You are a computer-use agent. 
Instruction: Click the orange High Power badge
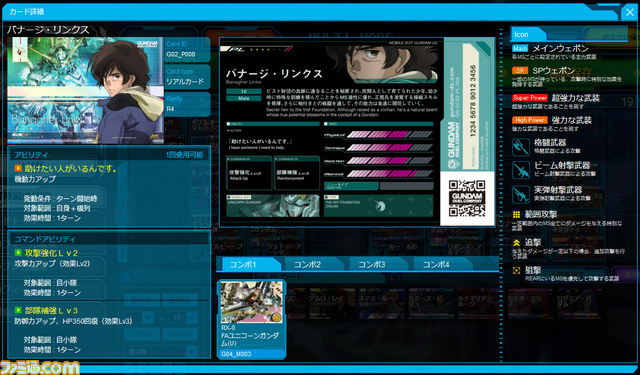point(530,120)
